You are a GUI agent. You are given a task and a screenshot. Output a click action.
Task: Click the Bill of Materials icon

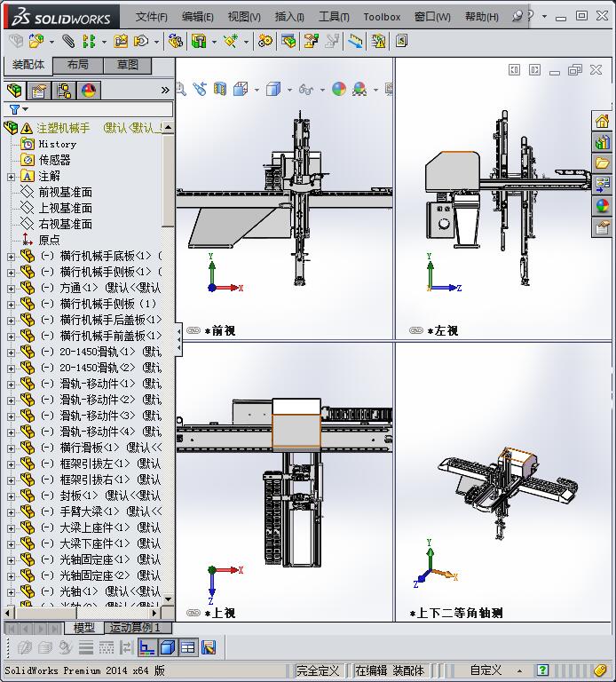(x=288, y=42)
